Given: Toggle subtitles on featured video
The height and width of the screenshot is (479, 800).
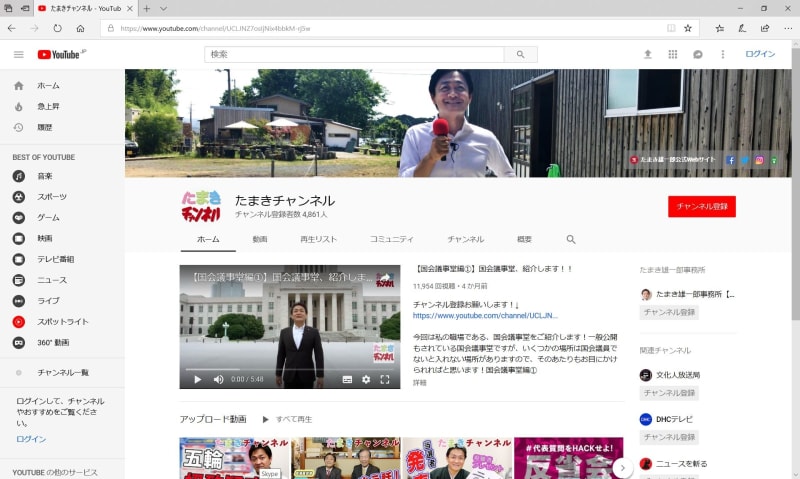Looking at the screenshot, I should pyautogui.click(x=347, y=379).
